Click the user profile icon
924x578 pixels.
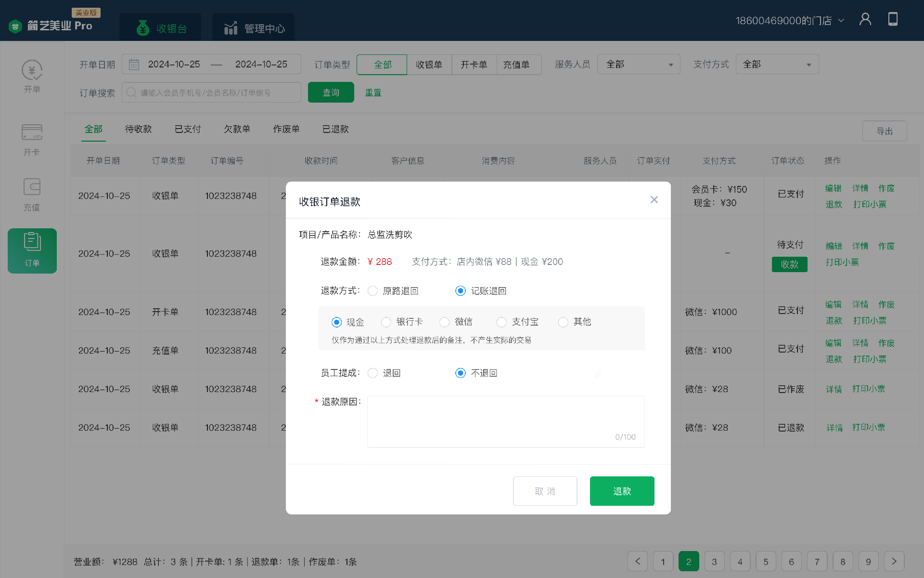coord(865,20)
